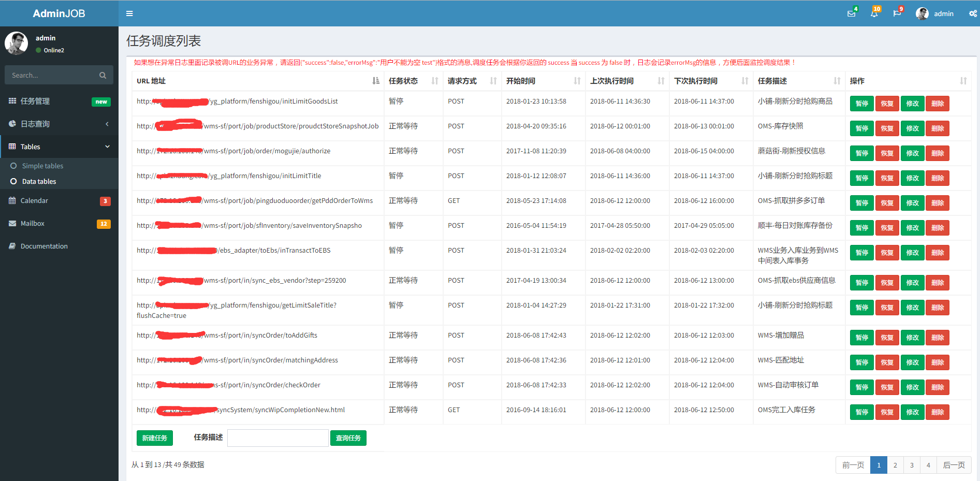The height and width of the screenshot is (481, 980).
Task: Sort table by URL 地址 column
Action: point(258,81)
